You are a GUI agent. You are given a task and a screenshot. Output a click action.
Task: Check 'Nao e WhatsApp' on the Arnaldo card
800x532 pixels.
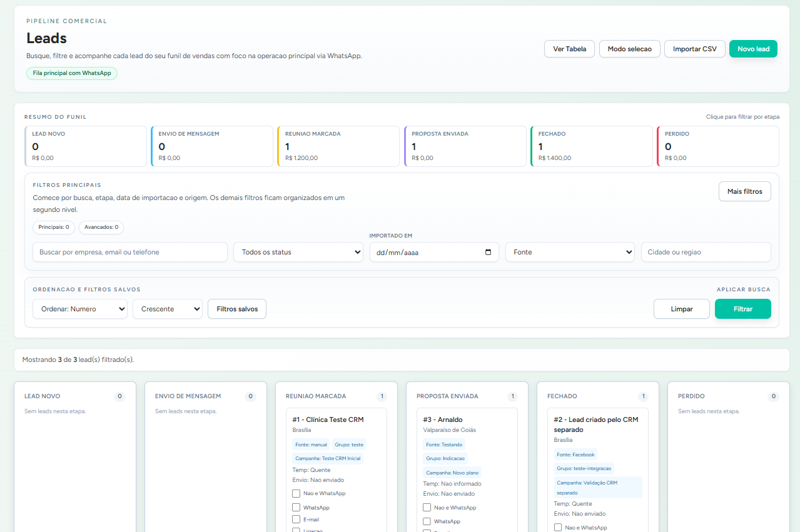(427, 508)
